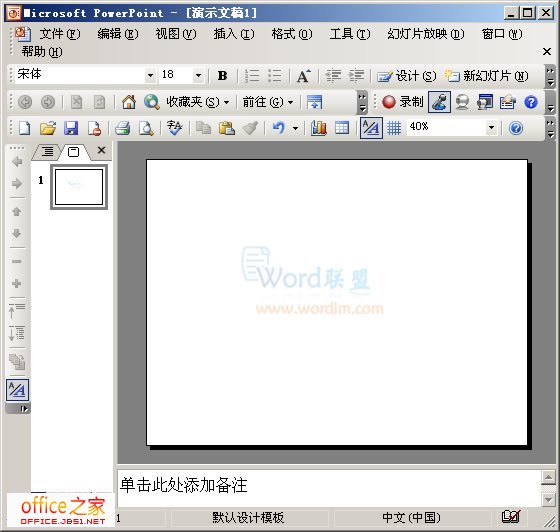
Task: Click the Stop loading icon on Web toolbar
Action: 76,102
